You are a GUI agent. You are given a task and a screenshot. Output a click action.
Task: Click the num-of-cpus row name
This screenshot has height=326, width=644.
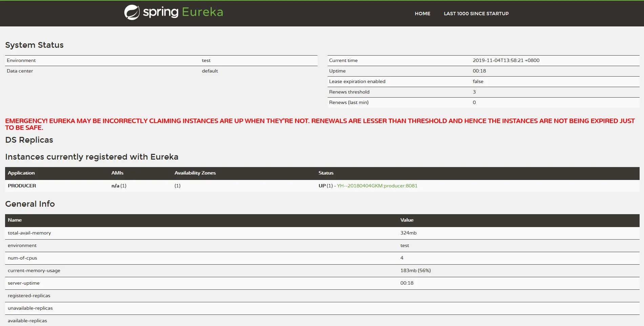click(x=22, y=258)
